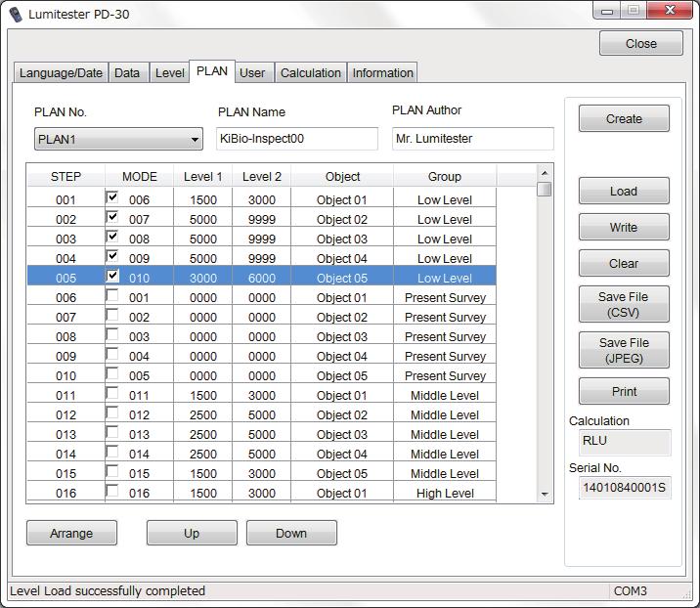Click the Lumitester app icon in title bar

point(16,15)
